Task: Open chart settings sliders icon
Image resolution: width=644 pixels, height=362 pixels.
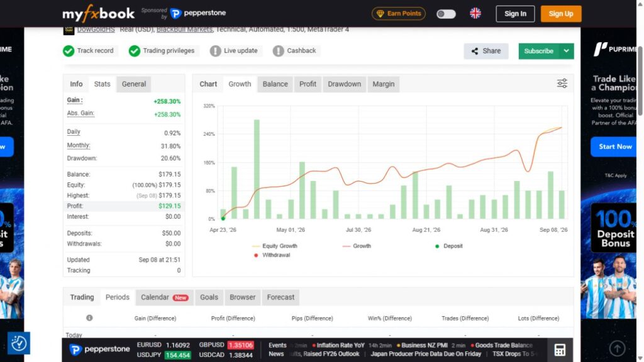Action: tap(562, 84)
